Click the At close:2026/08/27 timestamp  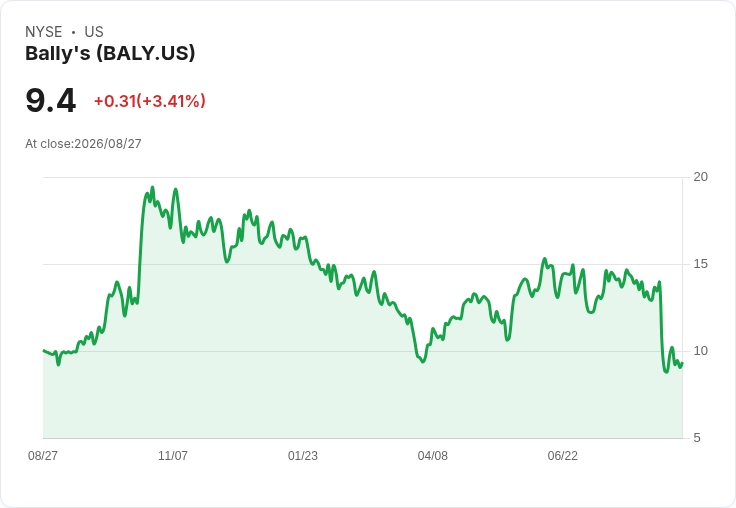(83, 144)
